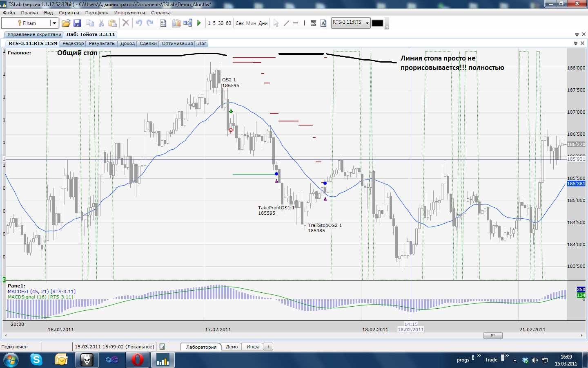
Task: Open the Портфель menu
Action: pos(97,13)
